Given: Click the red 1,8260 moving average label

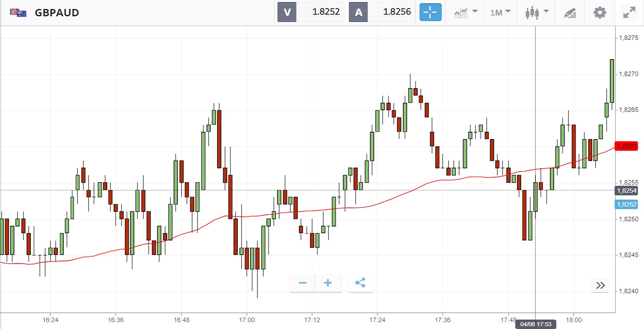Looking at the screenshot, I should point(628,146).
